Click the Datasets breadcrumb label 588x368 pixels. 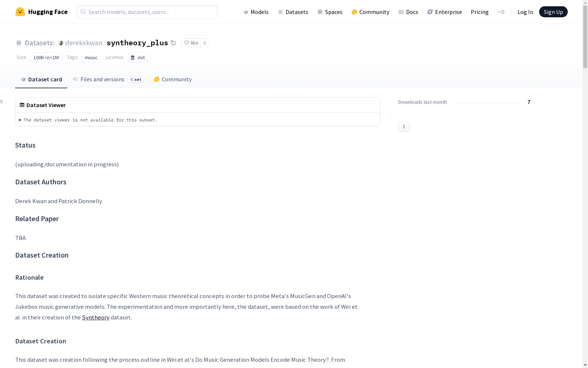(39, 43)
